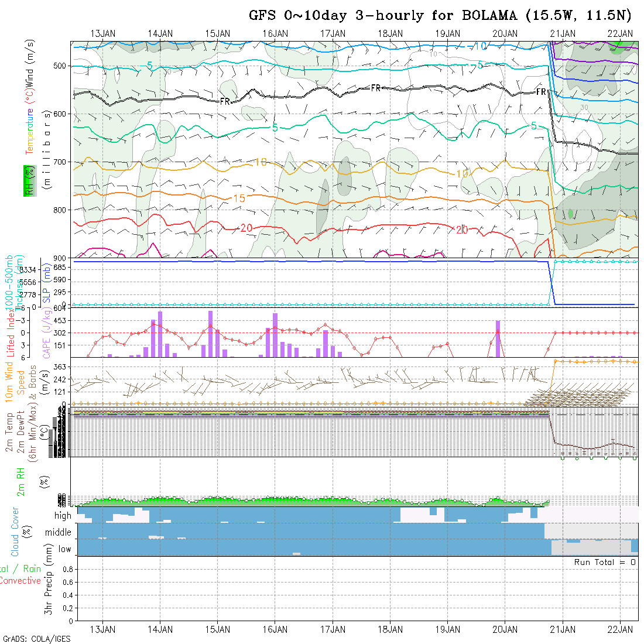Select 21JAN on the top date axis
Image resolution: width=644 pixels, height=644 pixels.
563,33
